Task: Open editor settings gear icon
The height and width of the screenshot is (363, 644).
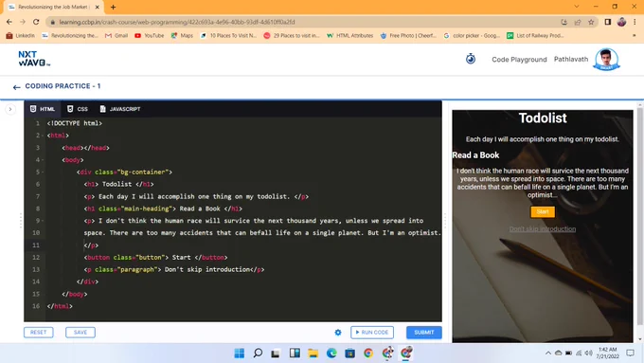Action: [338, 332]
